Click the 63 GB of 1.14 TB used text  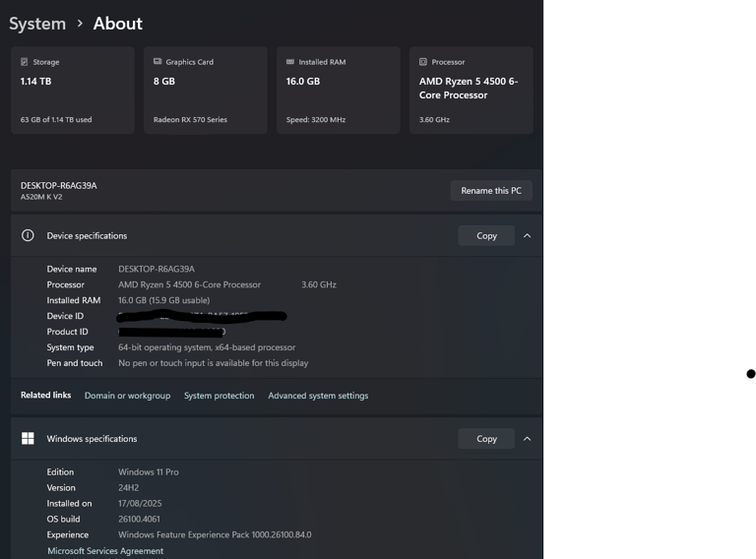56,119
